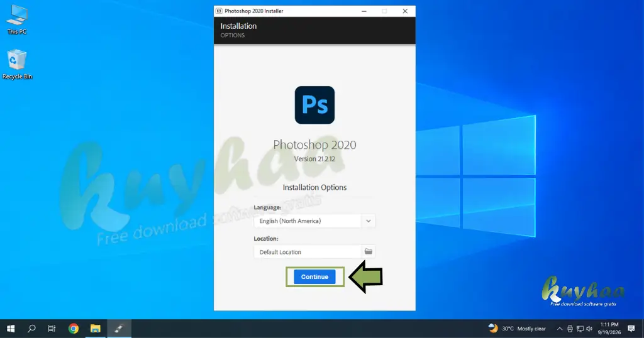Open the Action Center notifications icon
The height and width of the screenshot is (338, 644).
pyautogui.click(x=631, y=329)
